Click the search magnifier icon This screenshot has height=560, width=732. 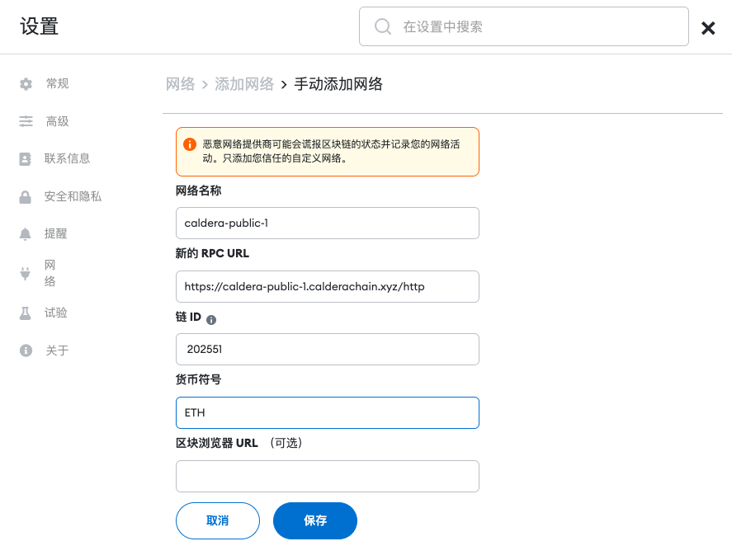[382, 26]
